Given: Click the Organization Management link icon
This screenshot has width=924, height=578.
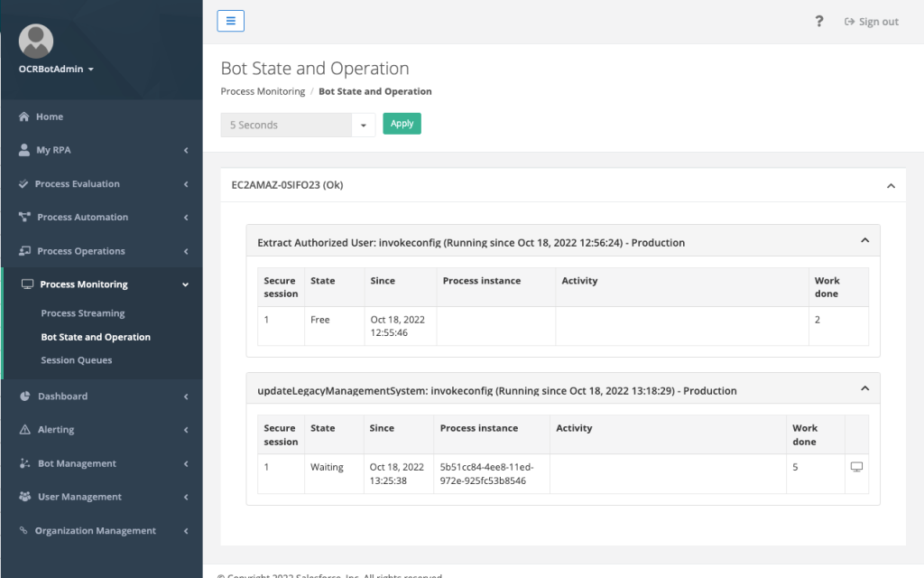Looking at the screenshot, I should pyautogui.click(x=23, y=530).
